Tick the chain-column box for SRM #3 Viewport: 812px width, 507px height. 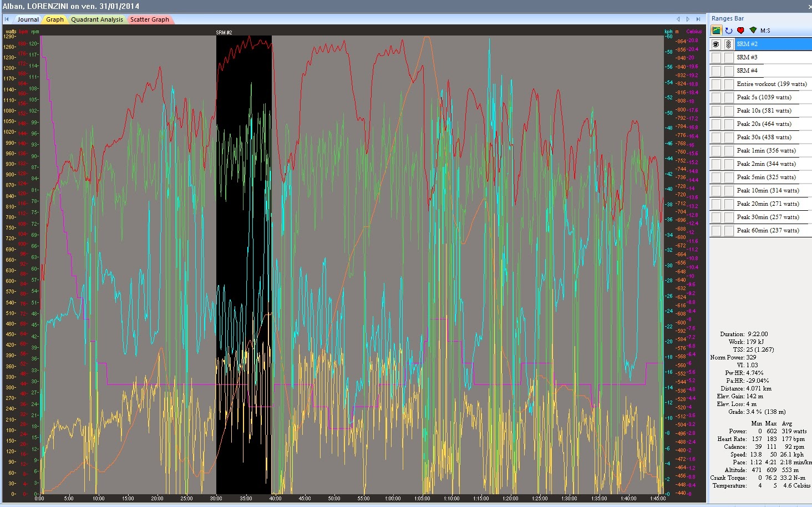point(729,58)
